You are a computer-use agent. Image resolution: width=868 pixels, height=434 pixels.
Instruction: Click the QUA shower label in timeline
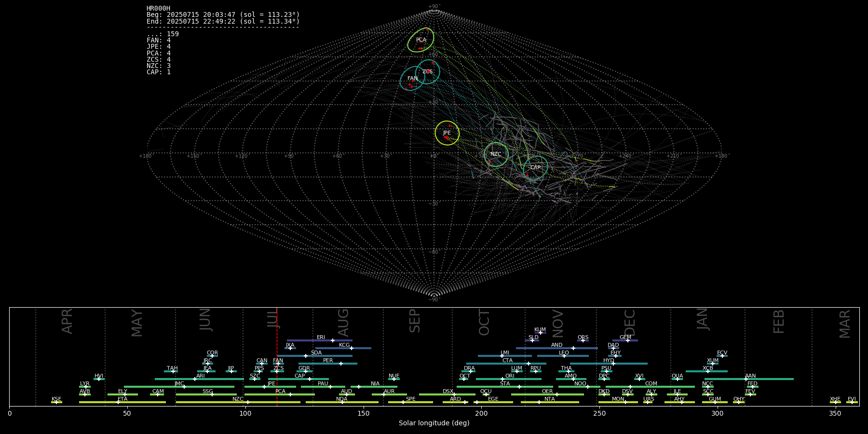[678, 376]
